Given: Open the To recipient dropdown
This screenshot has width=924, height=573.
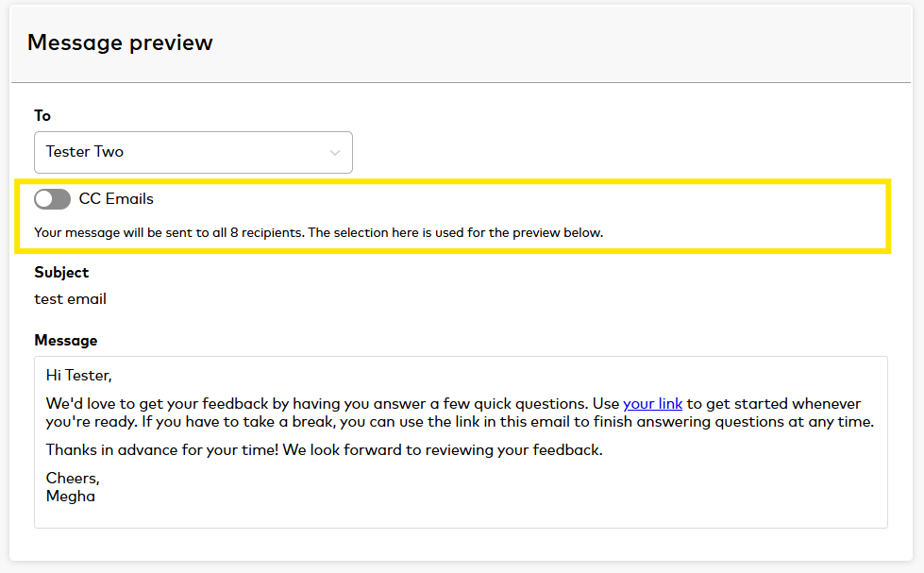Looking at the screenshot, I should click(193, 152).
